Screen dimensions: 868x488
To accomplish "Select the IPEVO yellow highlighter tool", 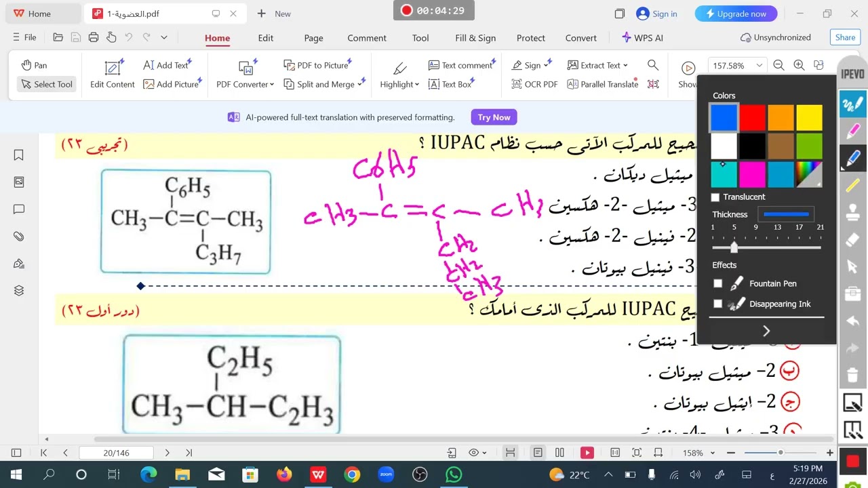I will point(852,186).
